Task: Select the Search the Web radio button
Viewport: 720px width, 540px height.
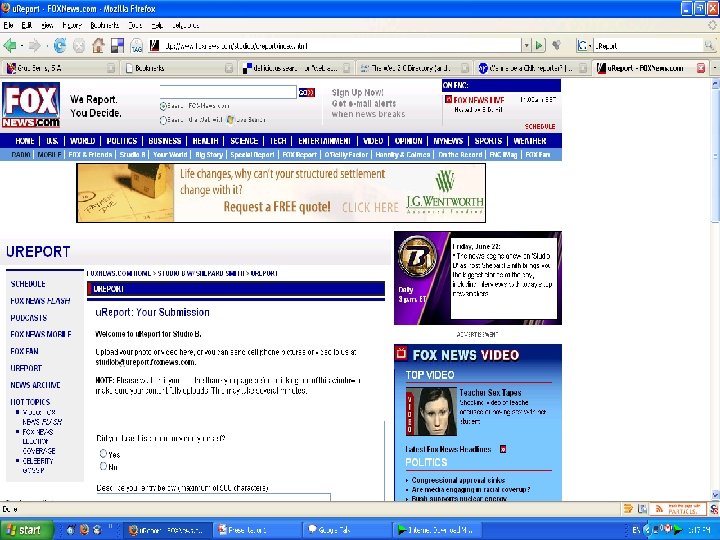Action: (163, 120)
